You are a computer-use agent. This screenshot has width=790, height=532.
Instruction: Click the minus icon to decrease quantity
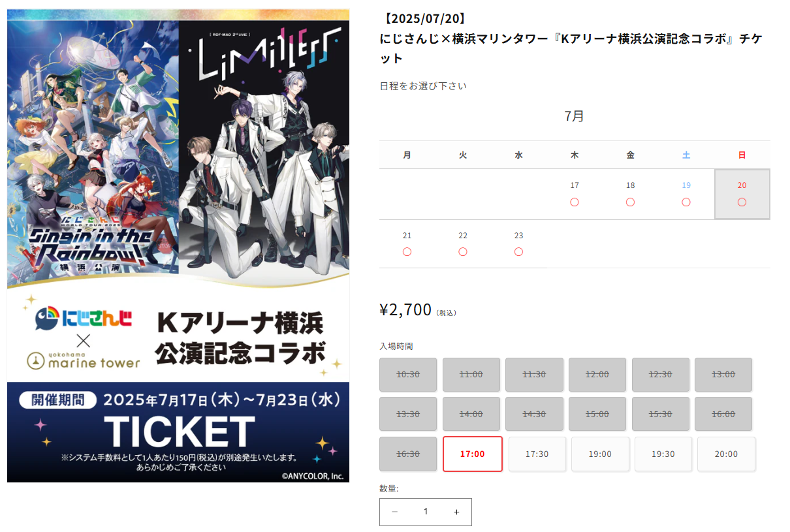click(x=394, y=512)
